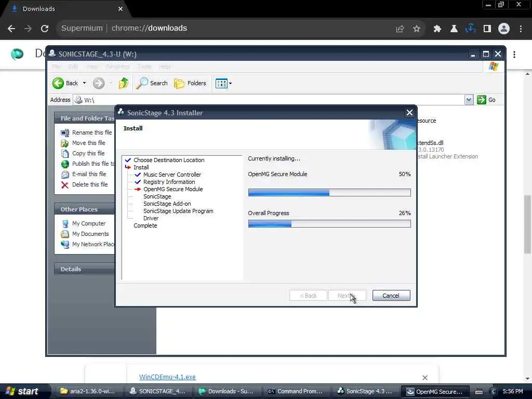
Task: Reload the downloads page
Action: [x=45, y=29]
